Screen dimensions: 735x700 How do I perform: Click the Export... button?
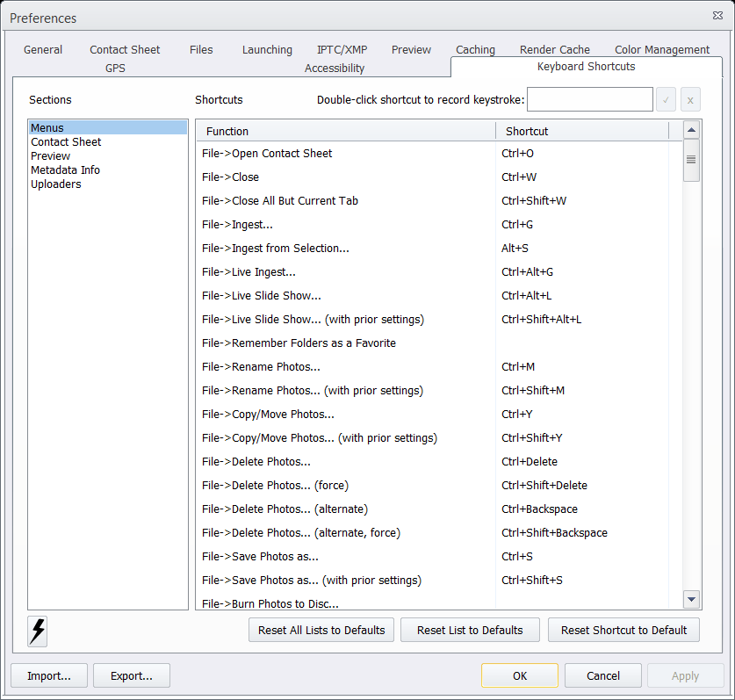pos(131,675)
